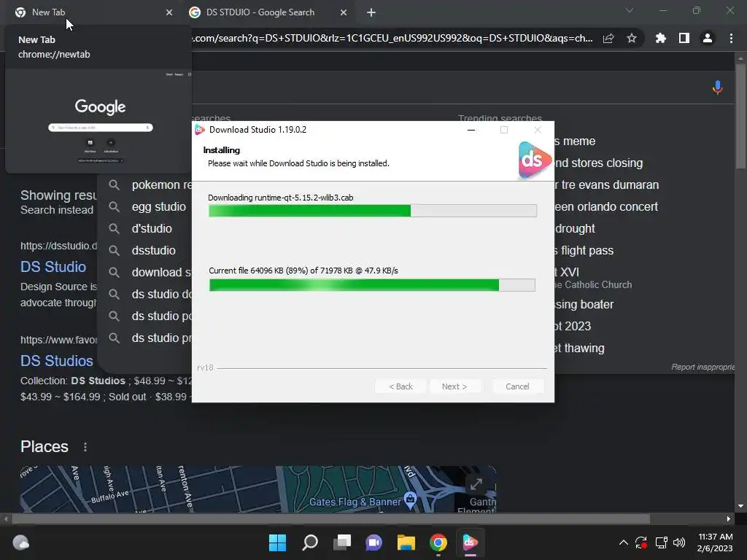Switch to Chrome on the taskbar
This screenshot has width=747, height=560.
pos(438,542)
